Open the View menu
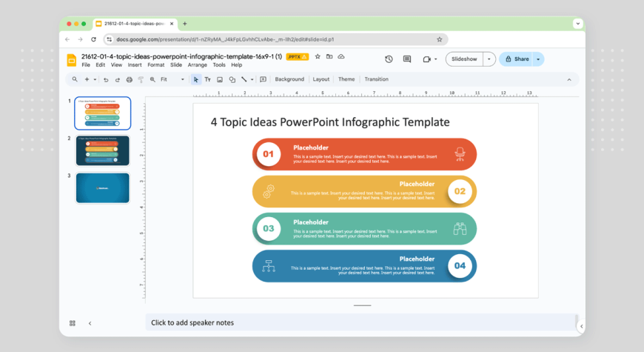This screenshot has height=352, width=644. click(x=116, y=65)
